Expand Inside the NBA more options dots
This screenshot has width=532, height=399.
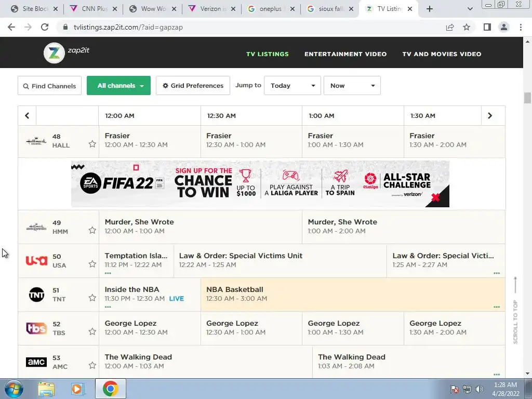pyautogui.click(x=108, y=307)
